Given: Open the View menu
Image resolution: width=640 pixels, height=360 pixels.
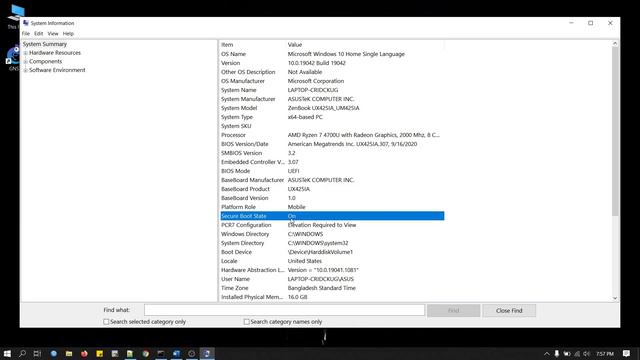Looking at the screenshot, I should tap(53, 33).
